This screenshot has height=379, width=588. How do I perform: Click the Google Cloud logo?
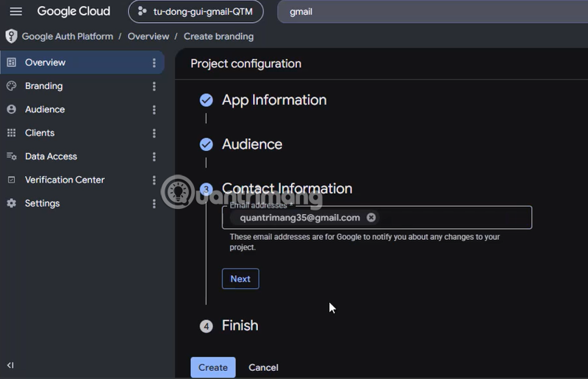click(73, 11)
